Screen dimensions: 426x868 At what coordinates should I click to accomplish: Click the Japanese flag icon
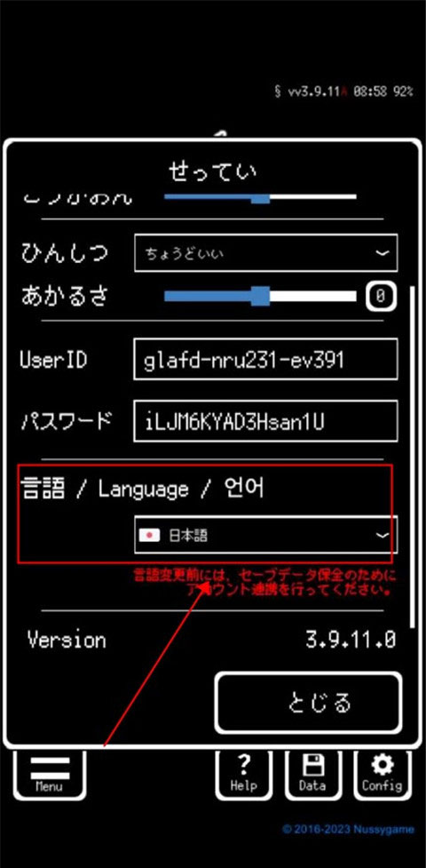click(x=149, y=536)
